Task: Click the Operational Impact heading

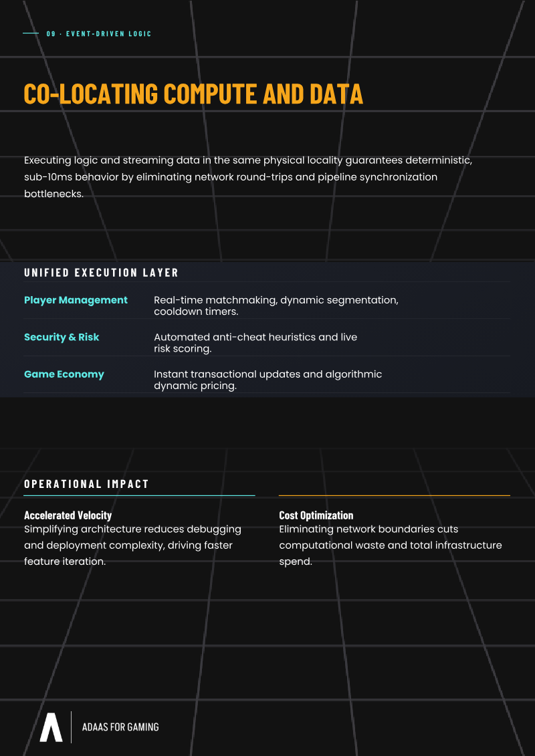Action: pos(86,483)
